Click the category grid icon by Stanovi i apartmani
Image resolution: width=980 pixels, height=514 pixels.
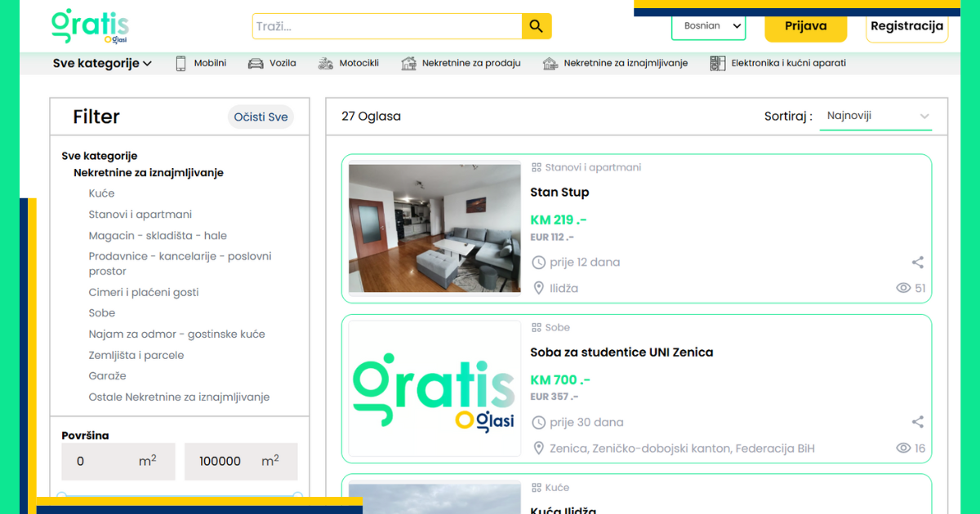tap(537, 167)
